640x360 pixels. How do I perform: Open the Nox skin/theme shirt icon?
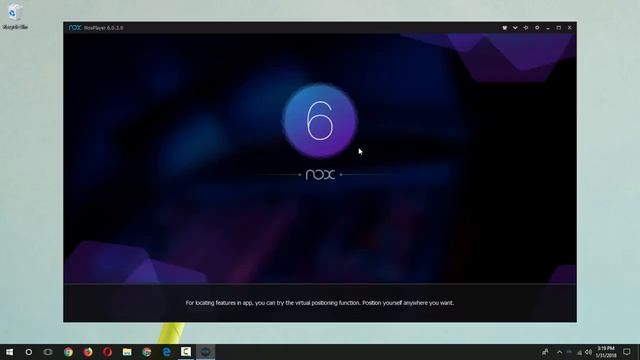504,28
